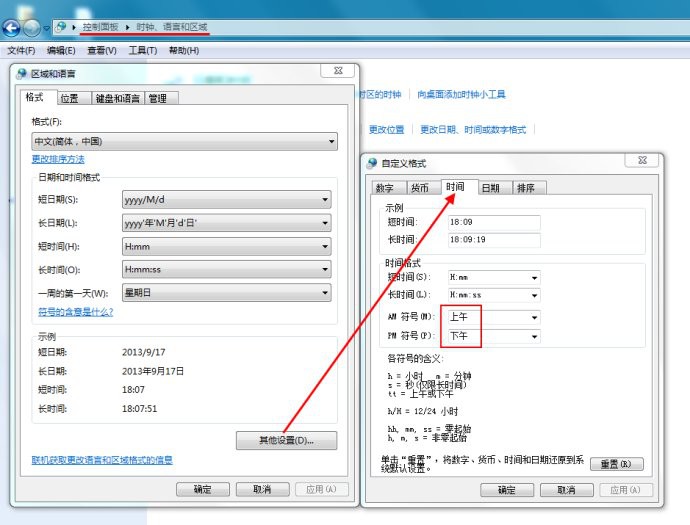
Task: Select the 日期 tab in 自定义格式
Action: [x=490, y=188]
